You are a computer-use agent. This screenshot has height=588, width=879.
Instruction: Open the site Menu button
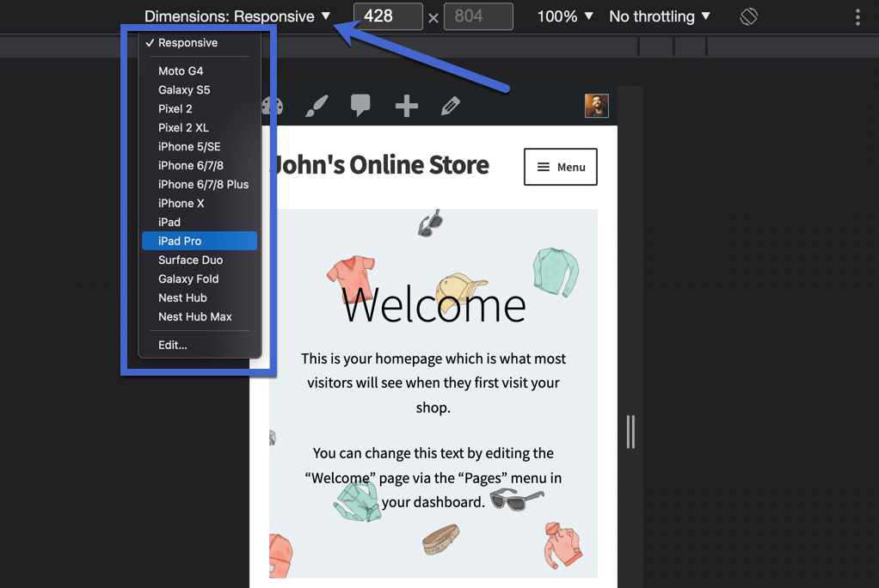click(560, 167)
